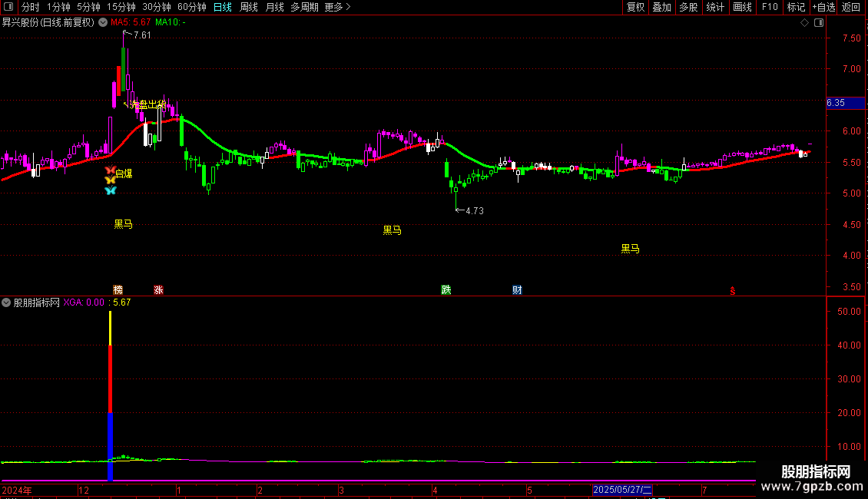Click the 复权 button

pos(635,7)
